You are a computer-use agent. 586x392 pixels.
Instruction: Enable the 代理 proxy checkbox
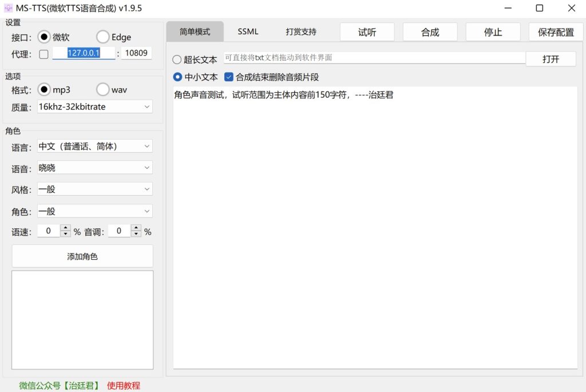click(x=43, y=54)
